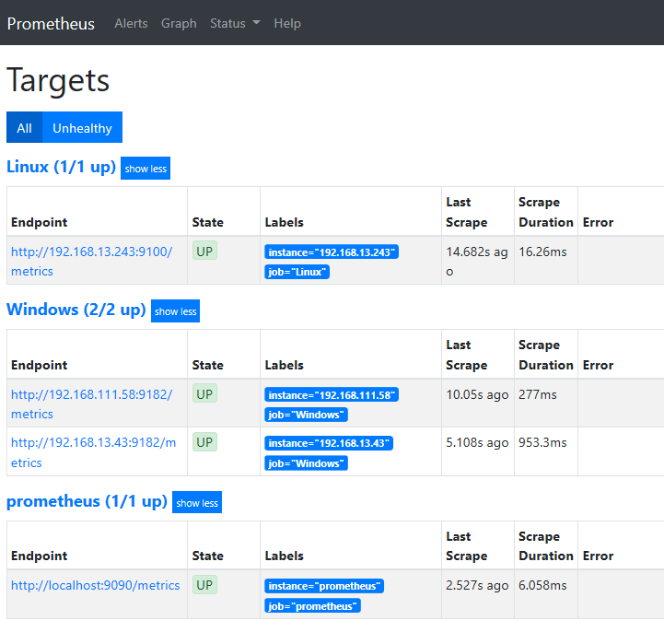Select the 14.682s ago last scrape value
This screenshot has width=664, height=644.
point(477,261)
